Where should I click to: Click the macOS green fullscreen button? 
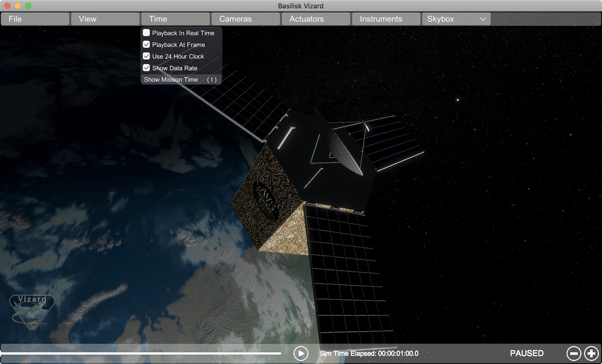28,6
